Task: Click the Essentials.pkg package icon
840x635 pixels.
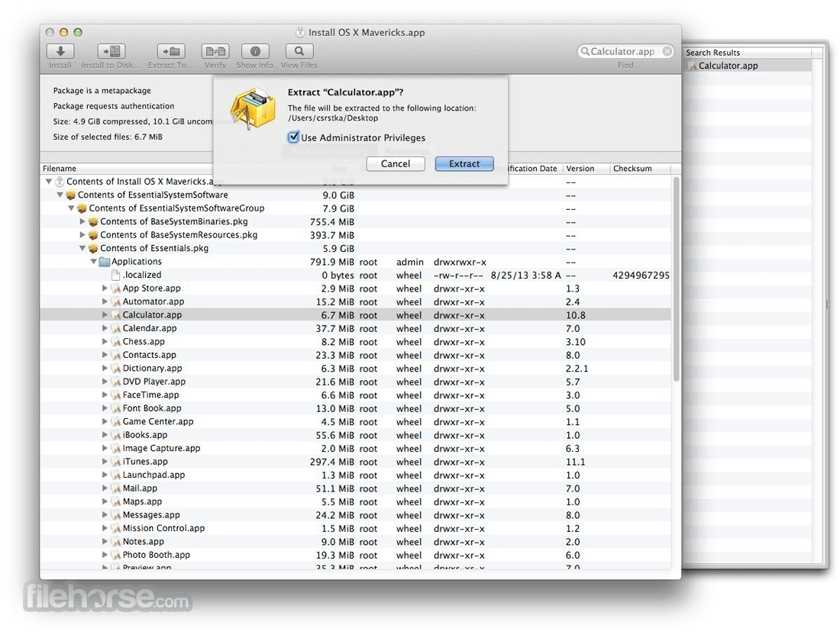Action: (x=93, y=249)
